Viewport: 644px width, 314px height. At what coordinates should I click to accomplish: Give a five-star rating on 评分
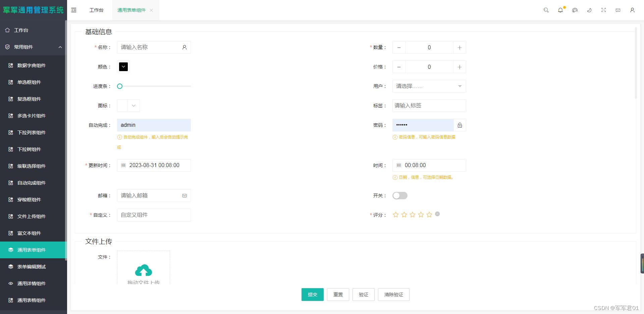(x=429, y=215)
